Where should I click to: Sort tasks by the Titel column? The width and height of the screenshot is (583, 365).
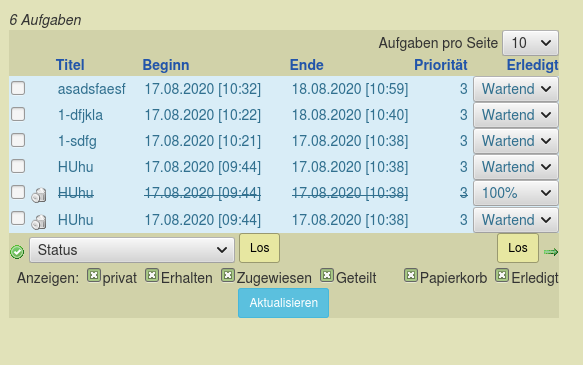tap(70, 65)
